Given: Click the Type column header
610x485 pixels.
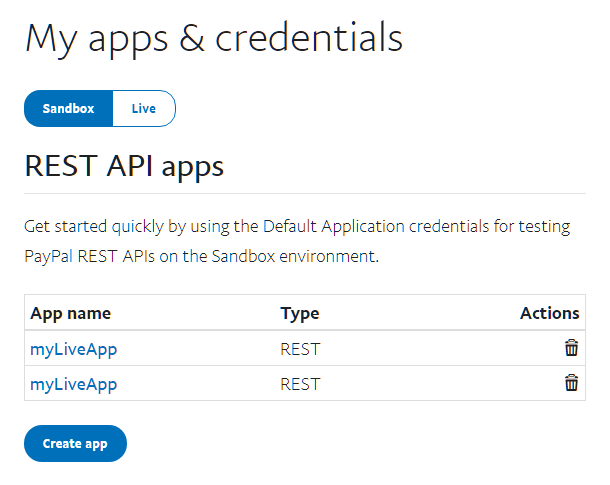Looking at the screenshot, I should [300, 313].
